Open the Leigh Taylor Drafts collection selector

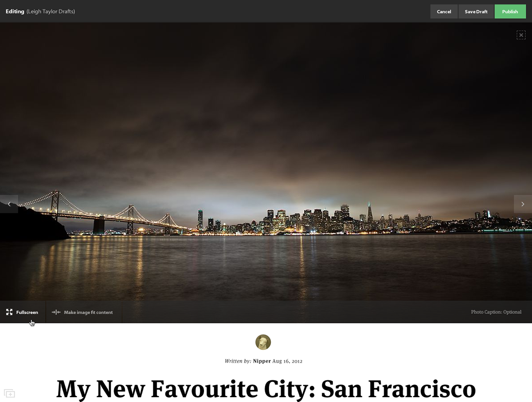51,12
